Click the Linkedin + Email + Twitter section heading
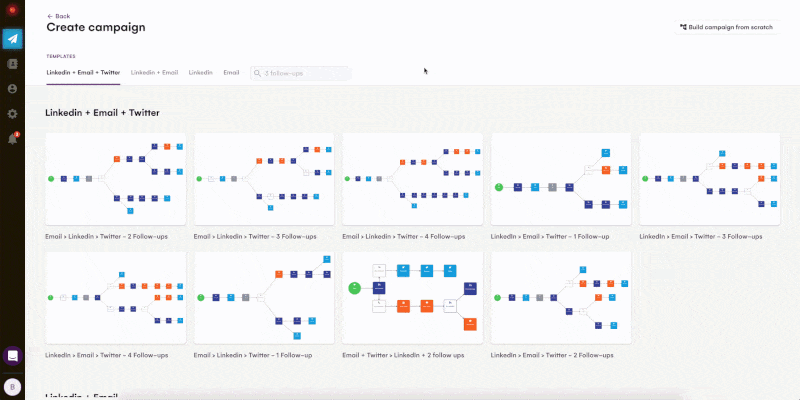This screenshot has width=800, height=400. pyautogui.click(x=103, y=113)
